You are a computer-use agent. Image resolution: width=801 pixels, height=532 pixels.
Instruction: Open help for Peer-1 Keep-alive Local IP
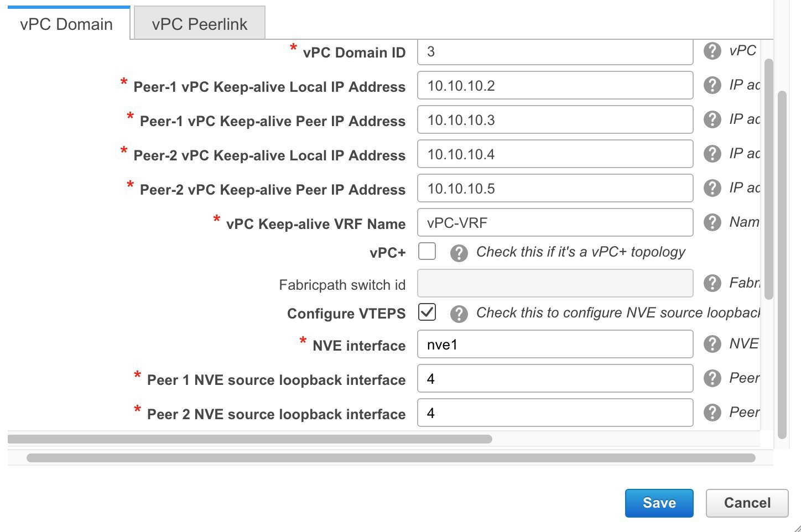[712, 85]
